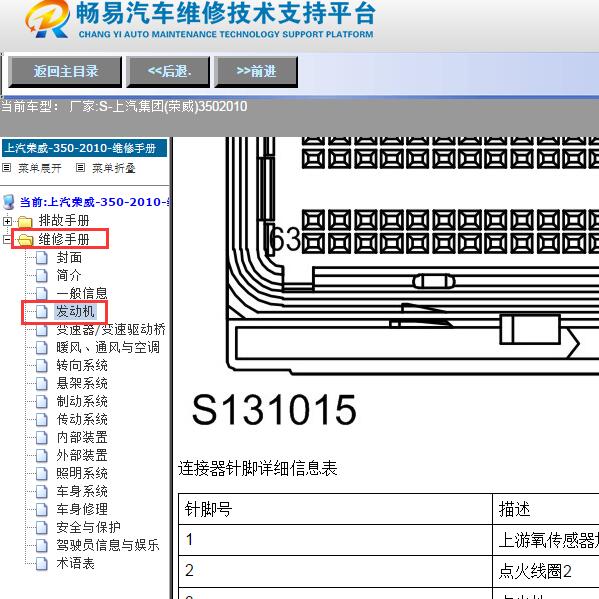Click the document icon beside 悬架系统
The width and height of the screenshot is (599, 599).
[42, 384]
